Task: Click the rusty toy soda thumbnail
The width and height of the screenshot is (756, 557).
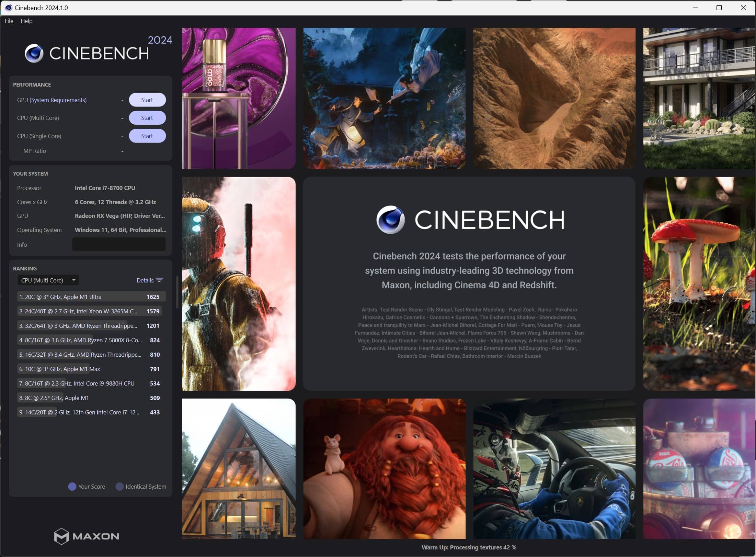Action: click(700, 469)
